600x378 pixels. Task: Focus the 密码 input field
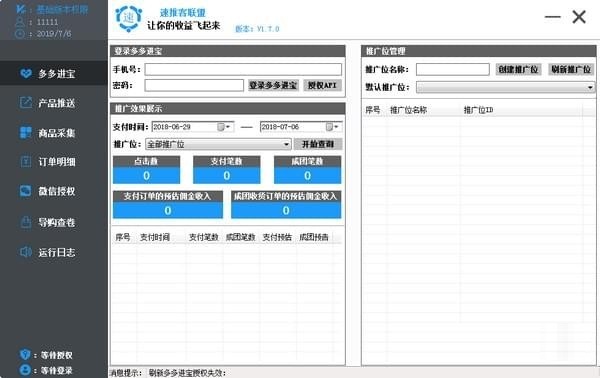click(194, 85)
